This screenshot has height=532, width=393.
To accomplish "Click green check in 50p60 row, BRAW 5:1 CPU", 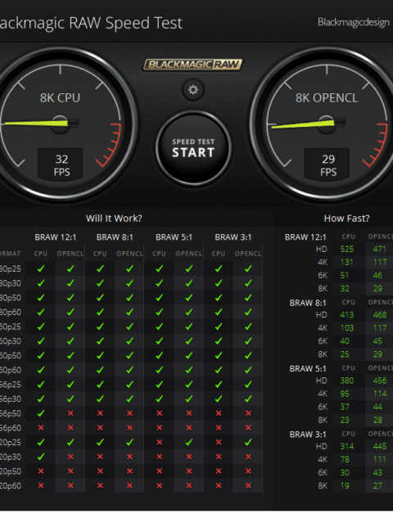I will pos(159,370).
